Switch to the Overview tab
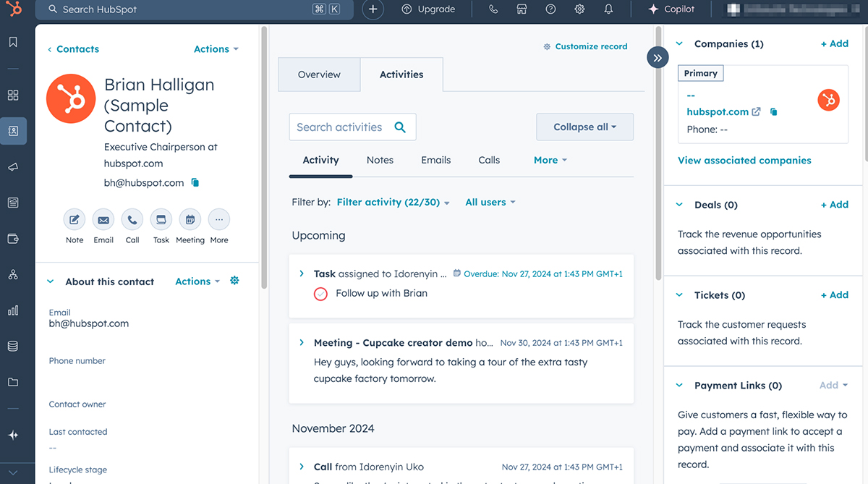This screenshot has height=484, width=868. (318, 74)
